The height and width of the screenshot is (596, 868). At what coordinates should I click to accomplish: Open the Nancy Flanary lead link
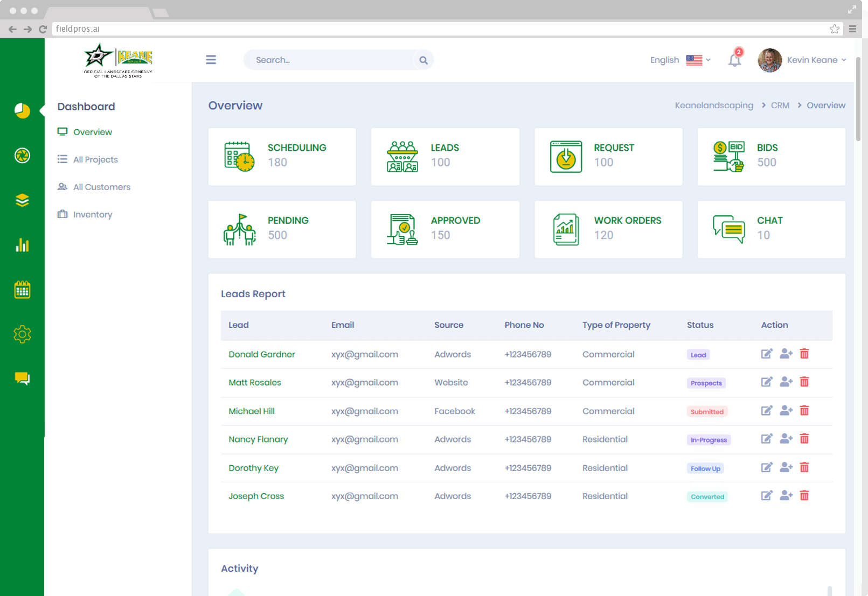[258, 439]
